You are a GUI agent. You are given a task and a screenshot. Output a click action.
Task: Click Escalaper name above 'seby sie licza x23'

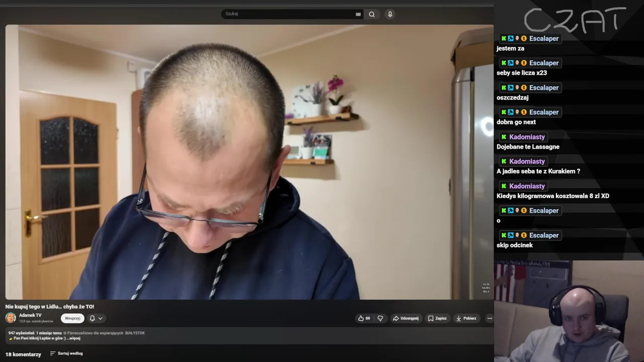(544, 63)
